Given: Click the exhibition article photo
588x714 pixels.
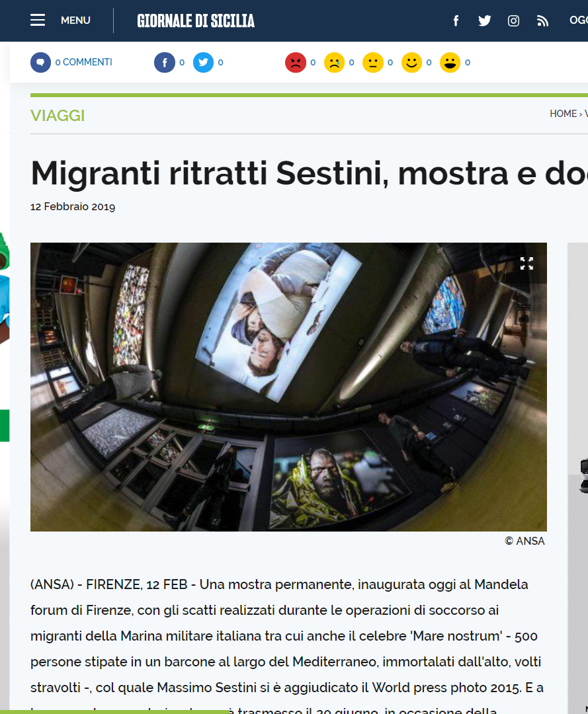Looking at the screenshot, I should [x=289, y=387].
